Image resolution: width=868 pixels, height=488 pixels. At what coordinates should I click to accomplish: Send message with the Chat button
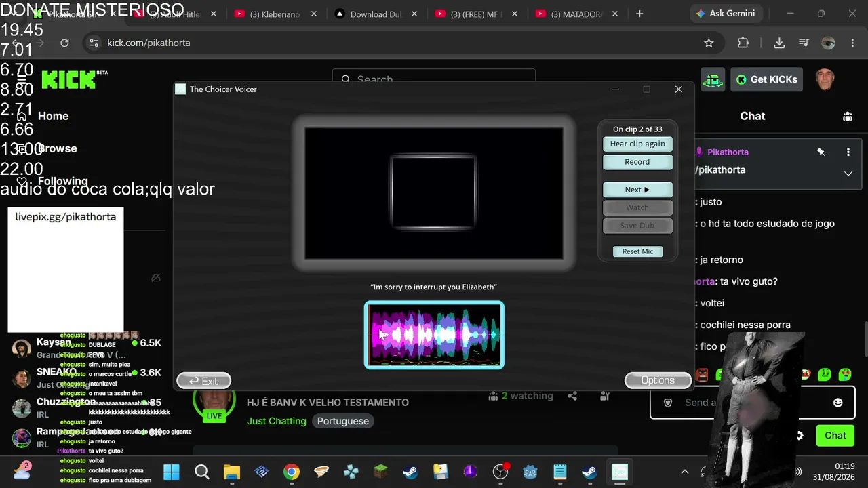click(835, 436)
